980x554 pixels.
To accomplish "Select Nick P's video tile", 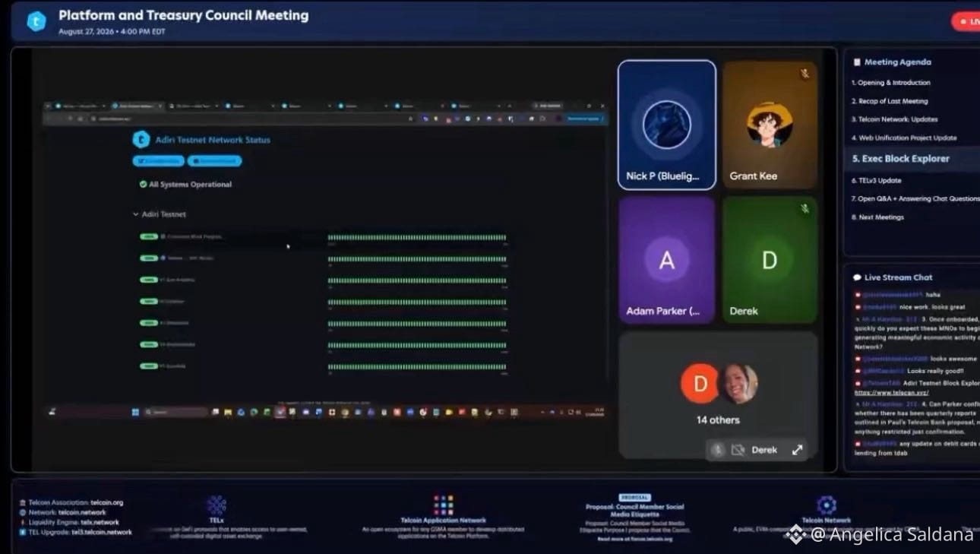I will 667,125.
